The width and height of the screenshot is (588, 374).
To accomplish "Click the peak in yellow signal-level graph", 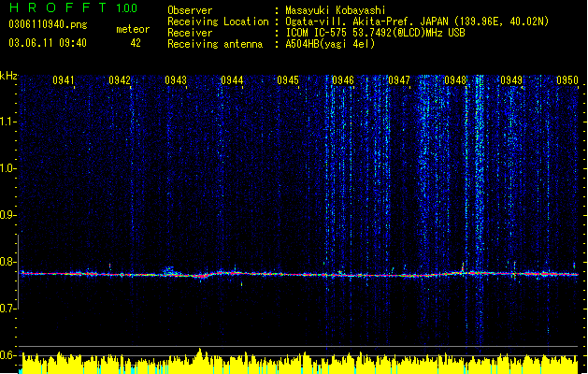I will point(200,352).
